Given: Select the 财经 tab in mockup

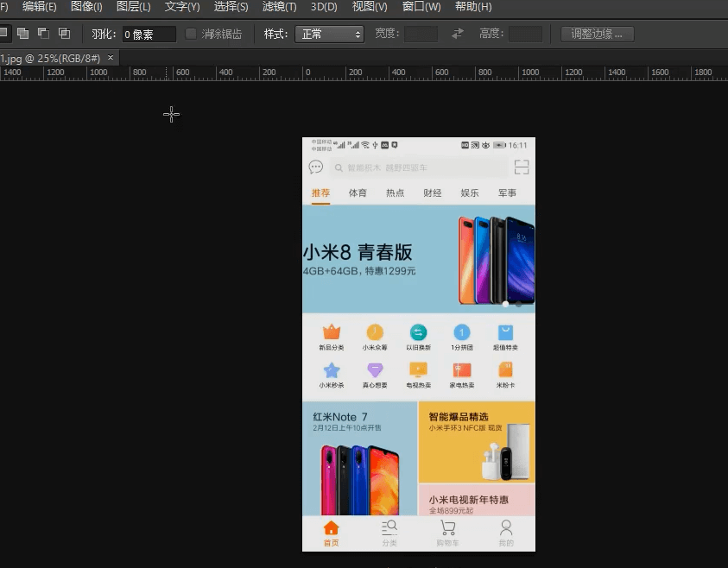Looking at the screenshot, I should (433, 193).
